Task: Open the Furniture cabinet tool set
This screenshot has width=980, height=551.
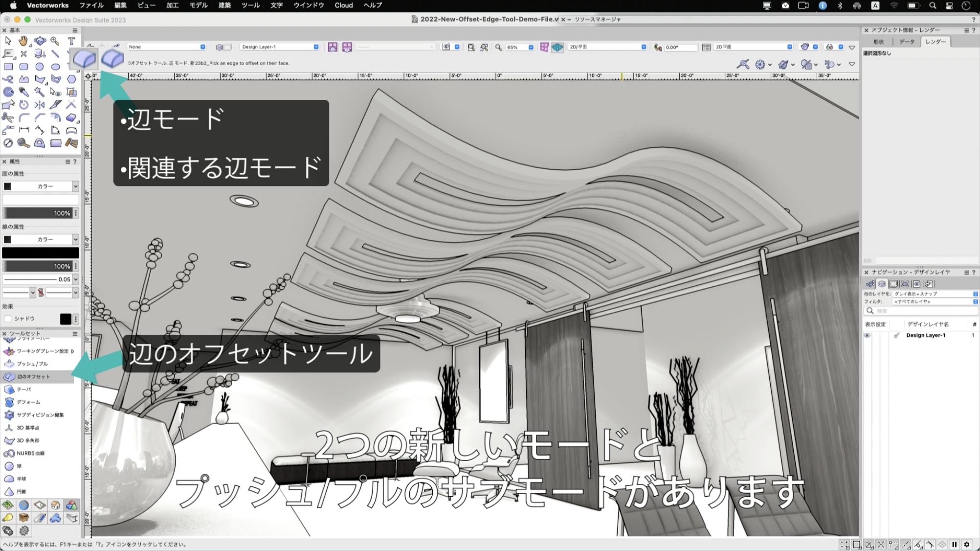Action: [23, 518]
